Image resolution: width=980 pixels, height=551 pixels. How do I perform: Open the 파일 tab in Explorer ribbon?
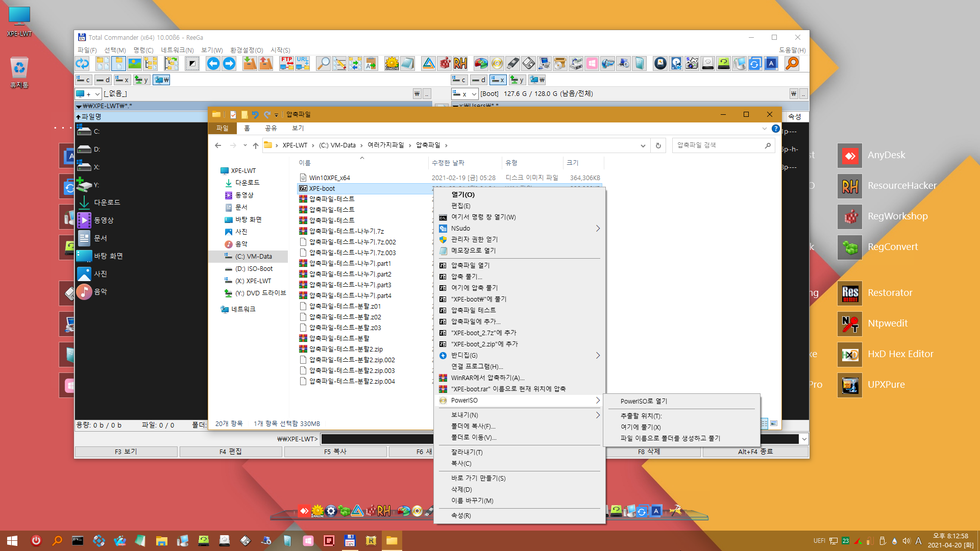222,128
